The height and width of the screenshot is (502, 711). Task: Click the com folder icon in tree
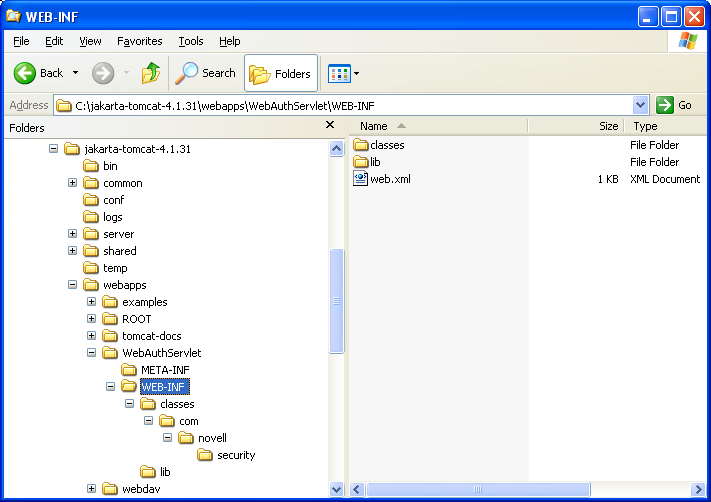(167, 421)
